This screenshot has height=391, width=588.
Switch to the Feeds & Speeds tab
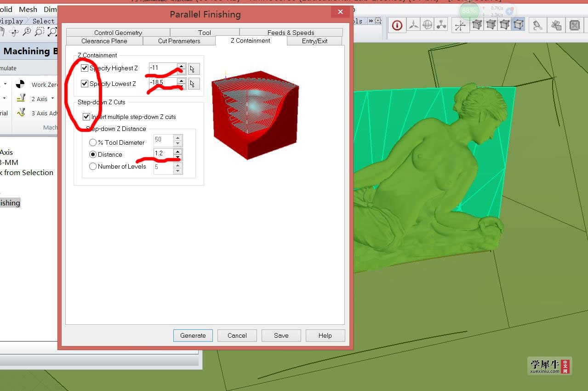[x=291, y=32]
